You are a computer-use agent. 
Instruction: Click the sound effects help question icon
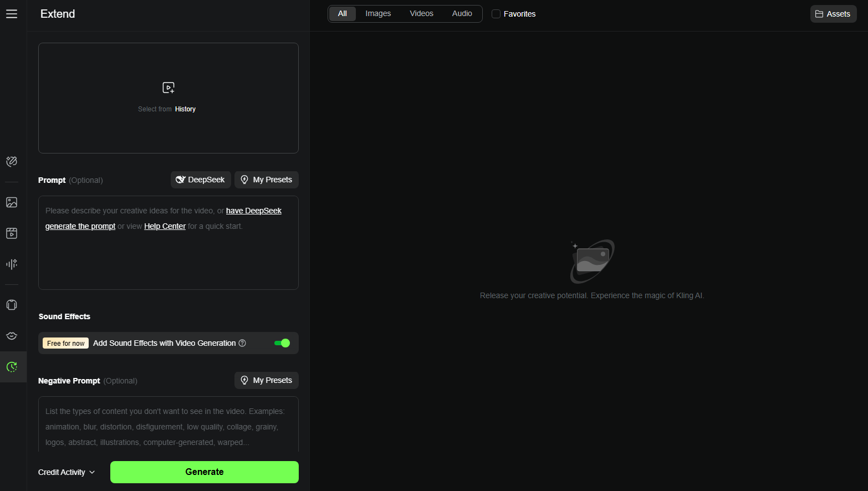tap(242, 343)
